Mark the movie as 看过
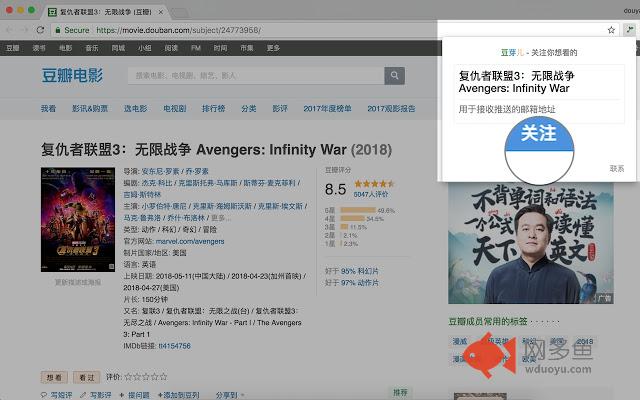Screen dimensions: 640x400 click(x=87, y=378)
